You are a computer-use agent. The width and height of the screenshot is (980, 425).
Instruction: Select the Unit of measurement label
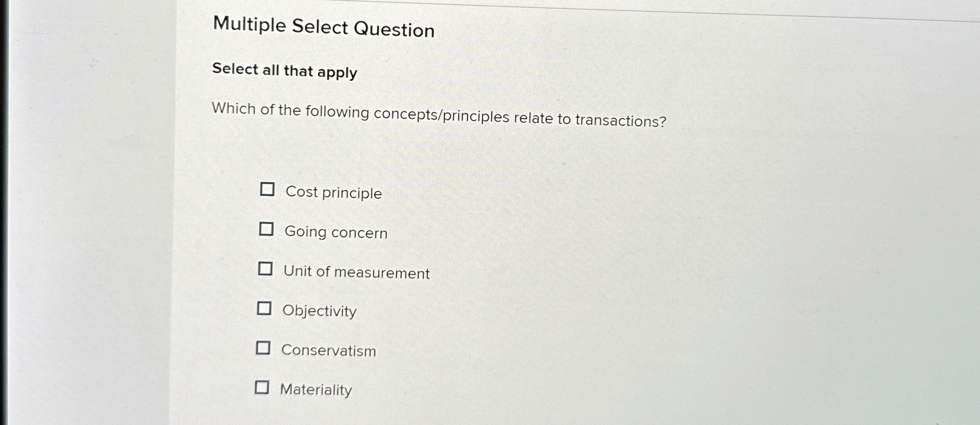tap(356, 272)
